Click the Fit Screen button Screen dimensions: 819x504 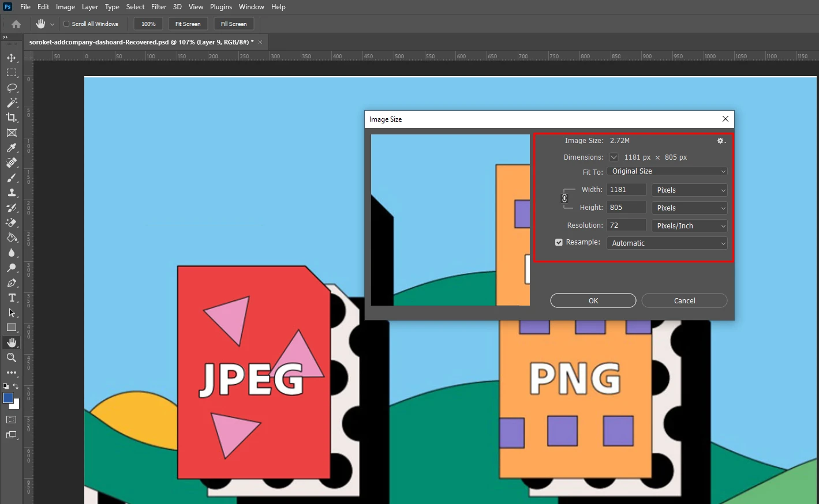tap(188, 24)
